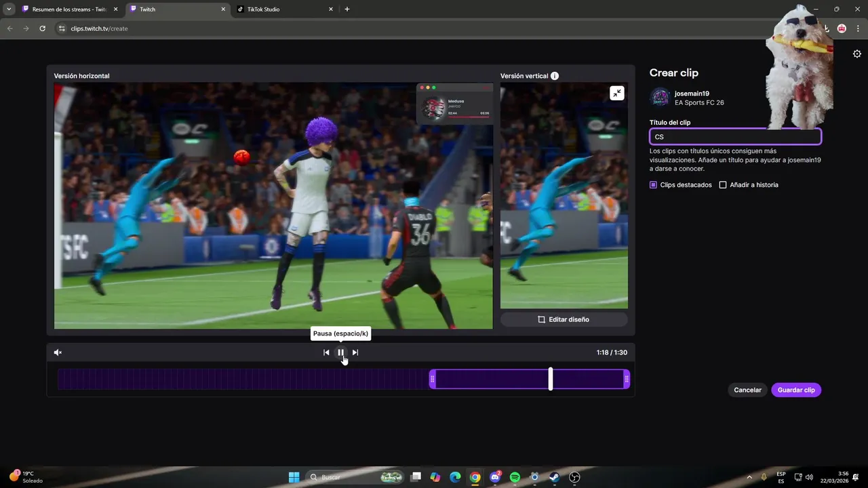This screenshot has width=868, height=488.
Task: Open Microsoft Edge from taskbar
Action: 455,477
